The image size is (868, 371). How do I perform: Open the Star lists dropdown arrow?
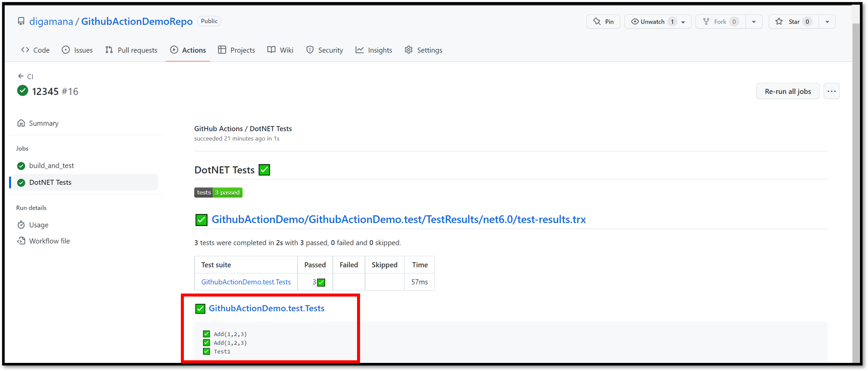[x=827, y=22]
